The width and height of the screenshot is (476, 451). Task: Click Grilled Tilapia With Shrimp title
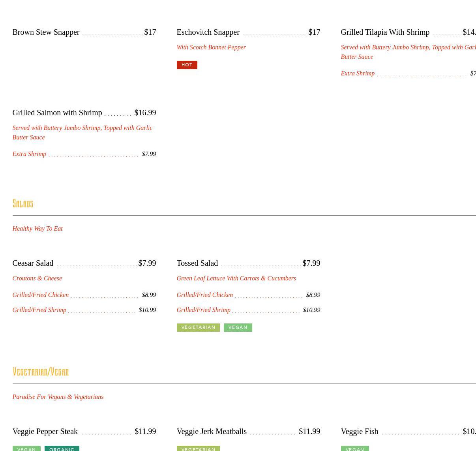[385, 32]
